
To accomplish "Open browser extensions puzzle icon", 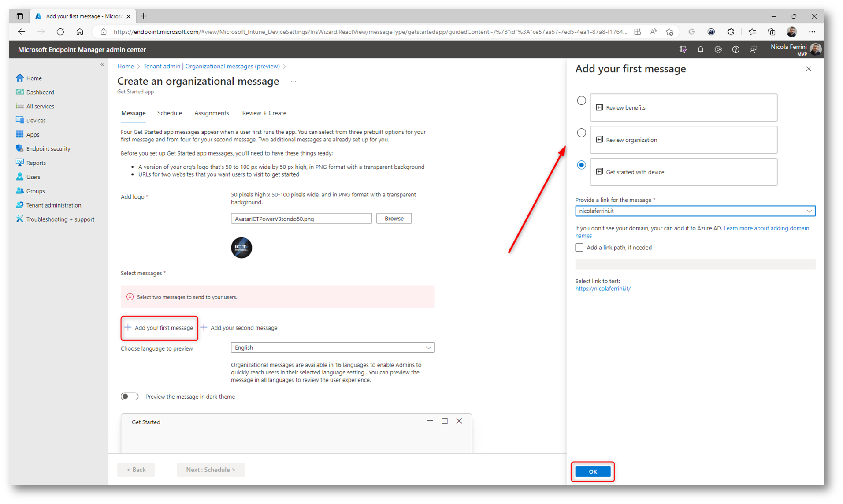I will (731, 32).
